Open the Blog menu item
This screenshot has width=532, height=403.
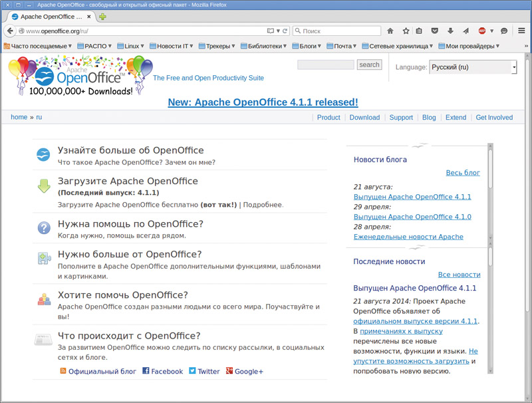(429, 117)
